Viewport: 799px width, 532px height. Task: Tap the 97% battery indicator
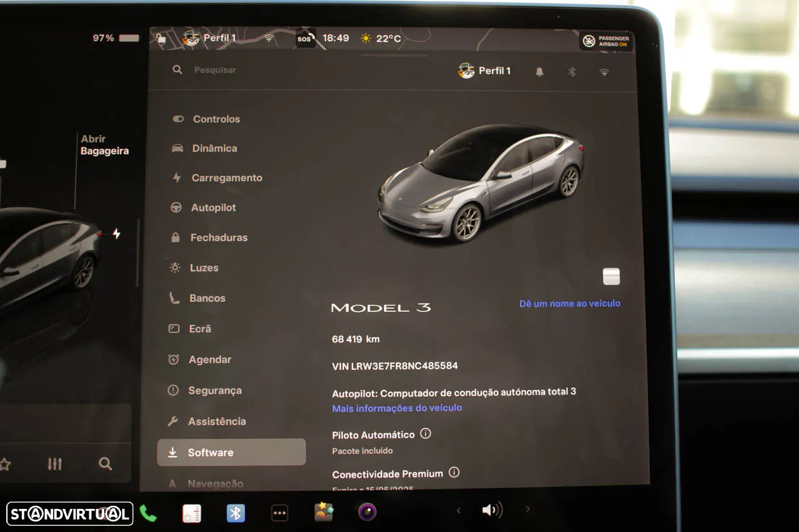(x=116, y=38)
